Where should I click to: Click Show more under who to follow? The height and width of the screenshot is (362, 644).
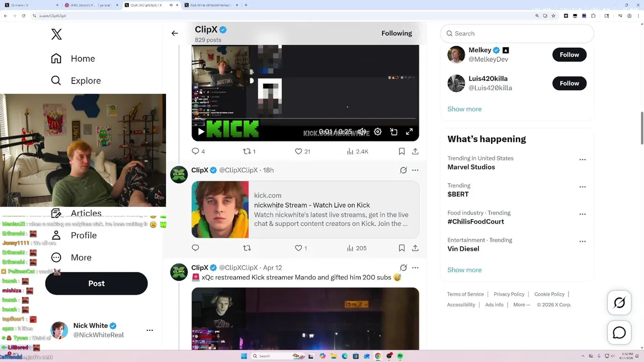click(464, 109)
